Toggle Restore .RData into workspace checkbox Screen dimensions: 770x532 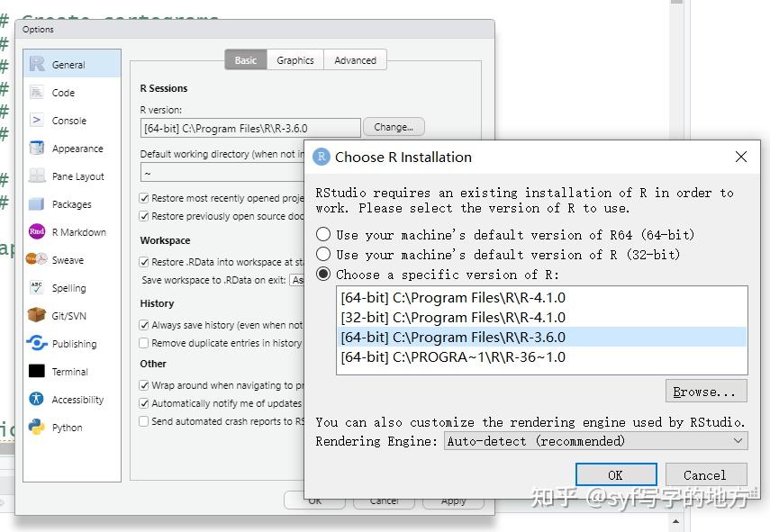tap(144, 262)
